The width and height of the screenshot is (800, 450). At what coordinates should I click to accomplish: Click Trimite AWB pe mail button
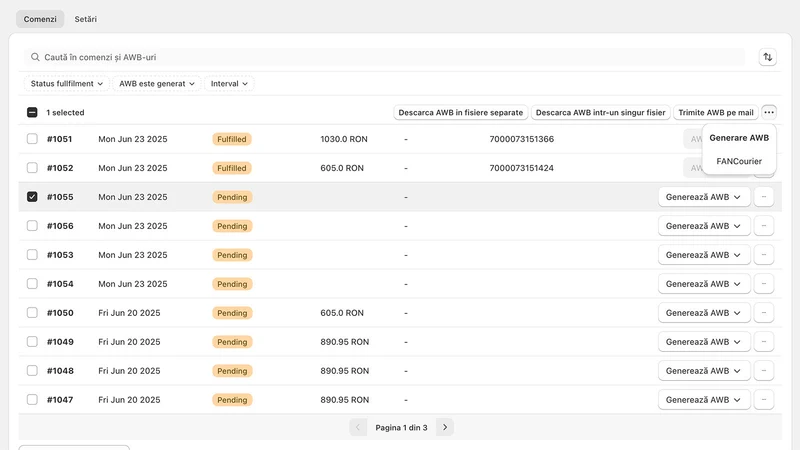[x=716, y=112]
